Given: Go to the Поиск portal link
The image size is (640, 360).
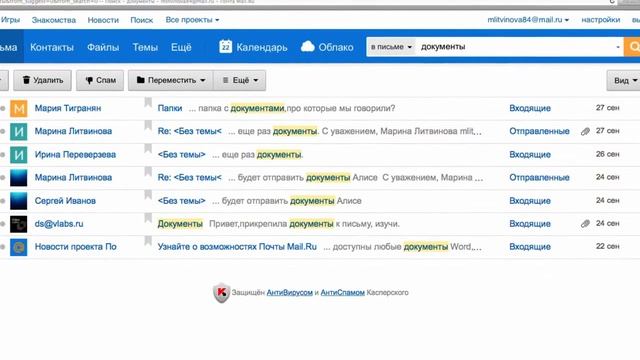Looking at the screenshot, I should tap(142, 20).
